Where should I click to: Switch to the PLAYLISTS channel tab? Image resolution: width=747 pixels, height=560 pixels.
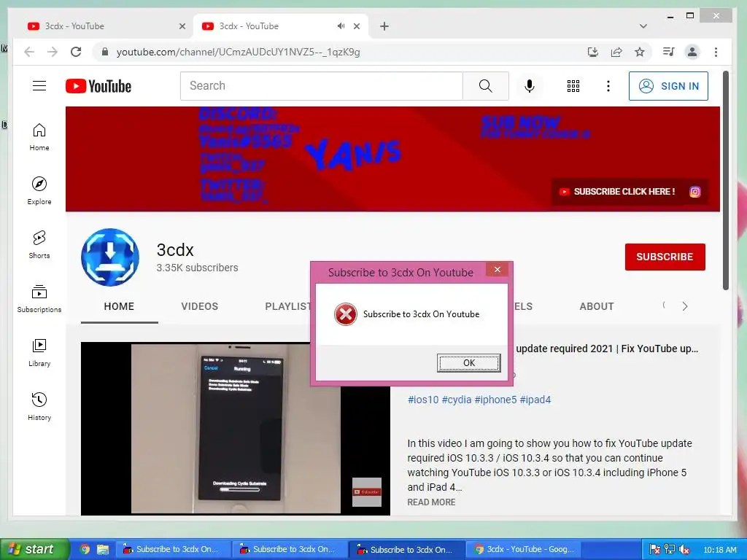[287, 307]
